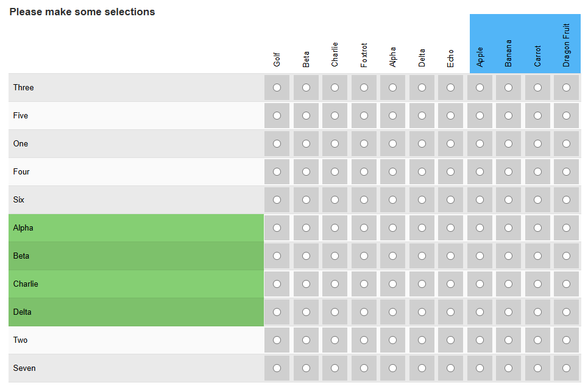
Task: Click the Foxtrot column header
Action: (364, 55)
